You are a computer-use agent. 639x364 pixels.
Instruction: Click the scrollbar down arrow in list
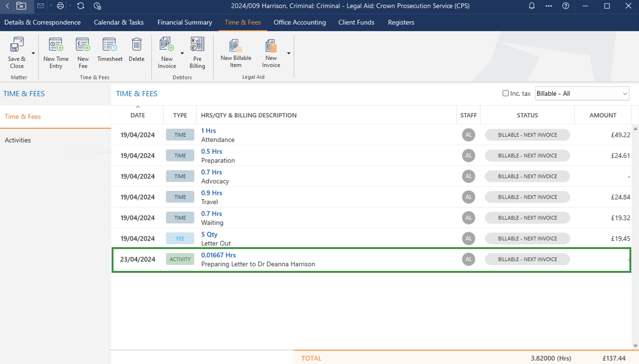pyautogui.click(x=635, y=346)
